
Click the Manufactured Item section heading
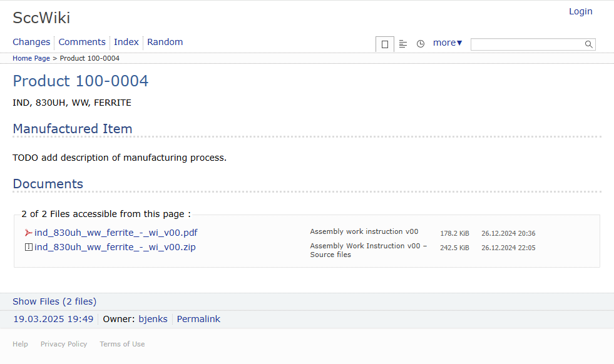(x=73, y=129)
